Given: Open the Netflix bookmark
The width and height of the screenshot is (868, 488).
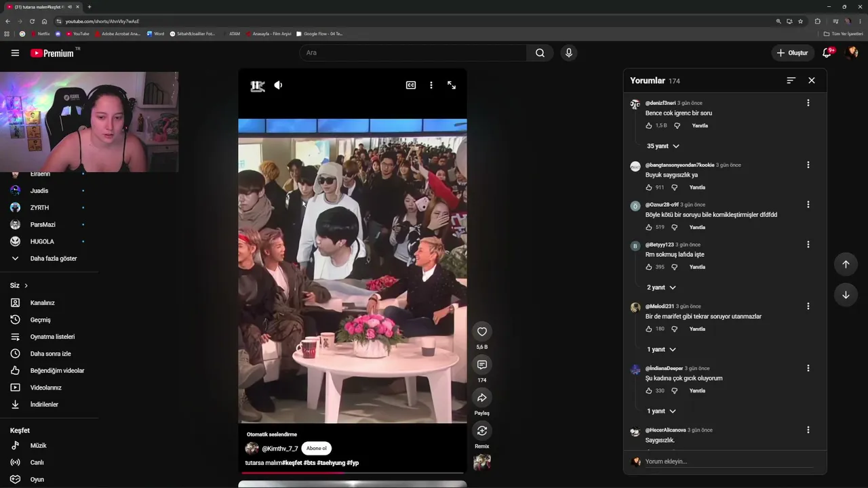Looking at the screenshot, I should point(41,33).
